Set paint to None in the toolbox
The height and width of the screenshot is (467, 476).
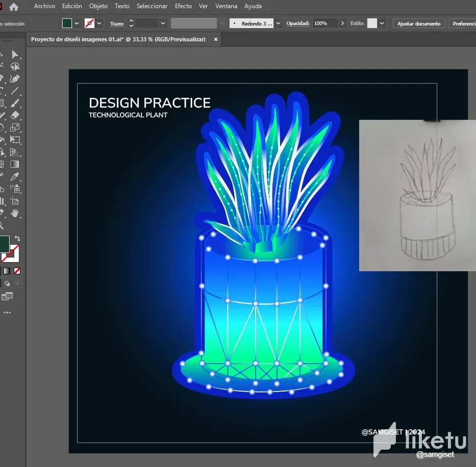pyautogui.click(x=17, y=271)
